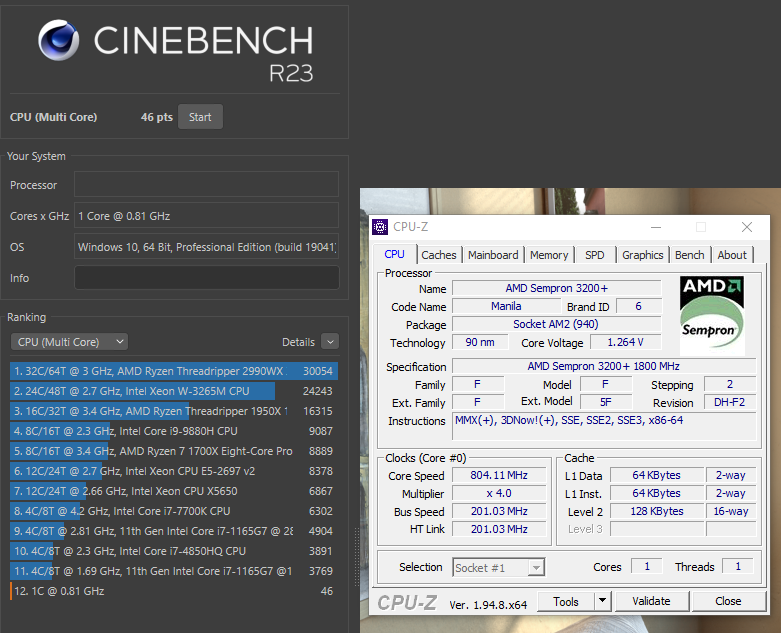The height and width of the screenshot is (633, 781).
Task: Open the CPU (Multi Core) ranking dropdown
Action: pos(69,342)
